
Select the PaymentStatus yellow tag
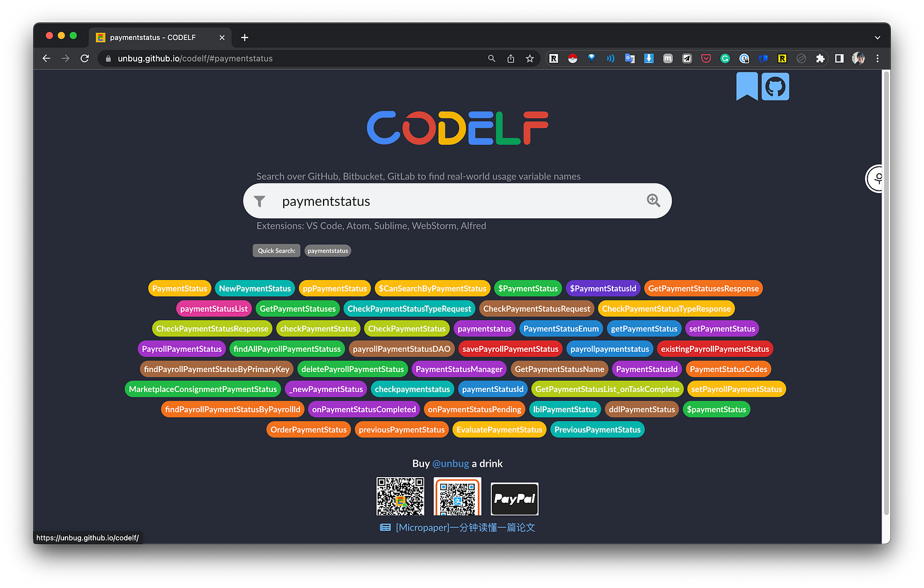click(x=180, y=288)
